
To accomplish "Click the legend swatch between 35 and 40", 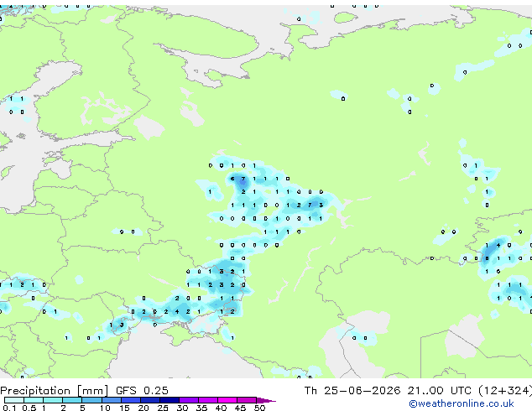I will 207,400.
